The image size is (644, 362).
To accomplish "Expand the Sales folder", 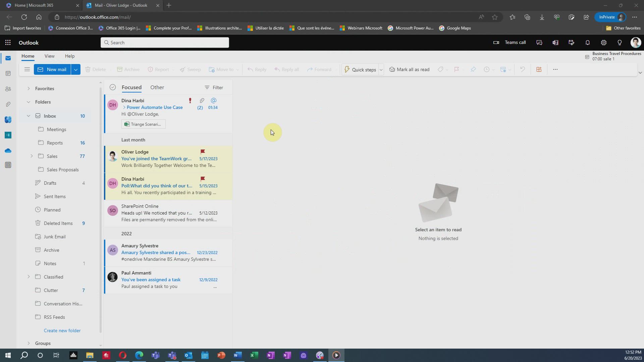I will 32,156.
